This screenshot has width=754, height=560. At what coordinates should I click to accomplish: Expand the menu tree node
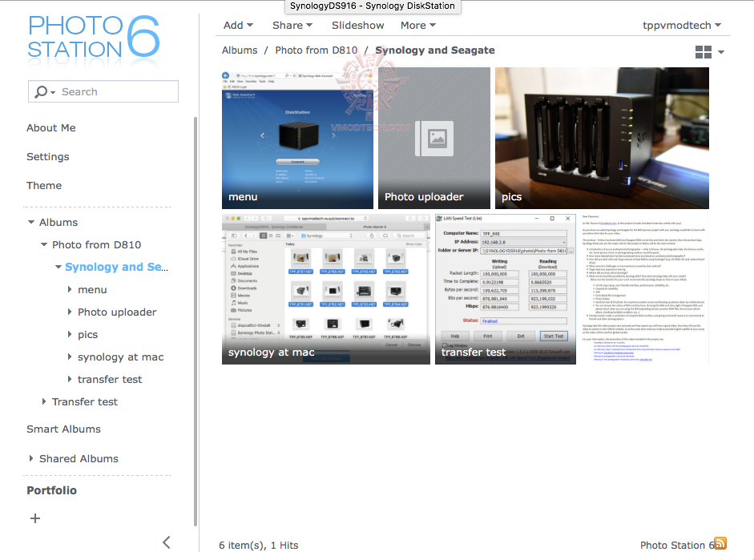(x=69, y=289)
